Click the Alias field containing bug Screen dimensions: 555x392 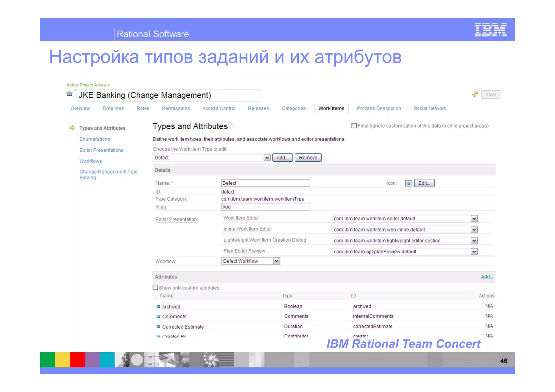click(x=266, y=207)
